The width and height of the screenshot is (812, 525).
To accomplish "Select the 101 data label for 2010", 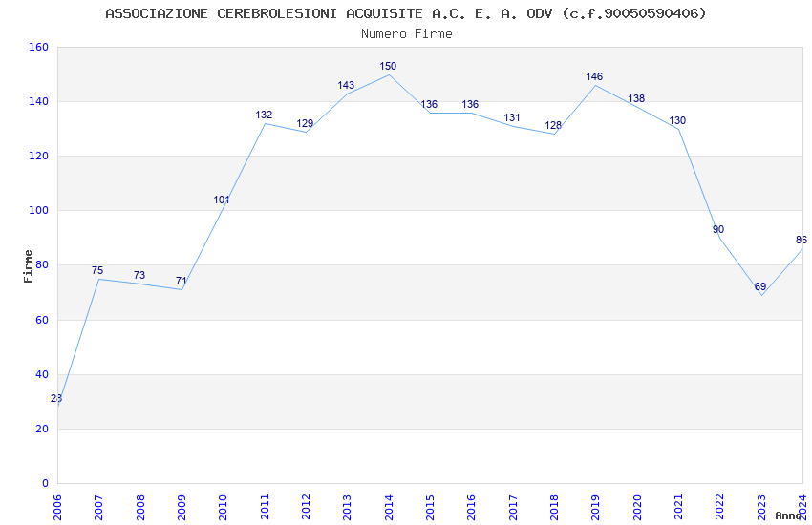I will 222,199.
